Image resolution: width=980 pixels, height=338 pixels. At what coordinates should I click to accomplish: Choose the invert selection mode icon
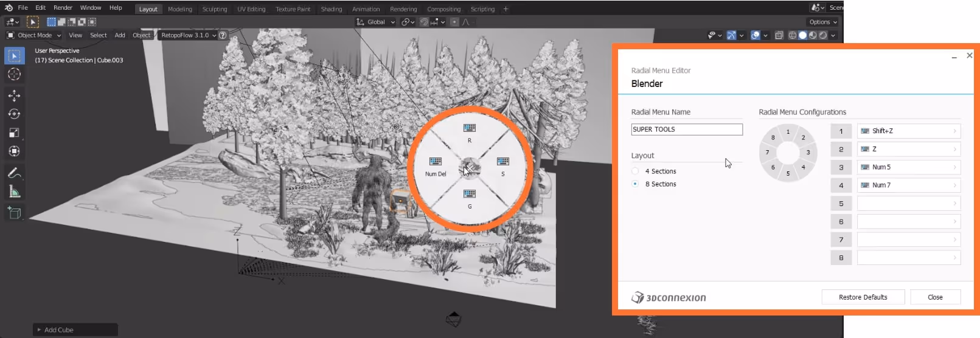[82, 22]
